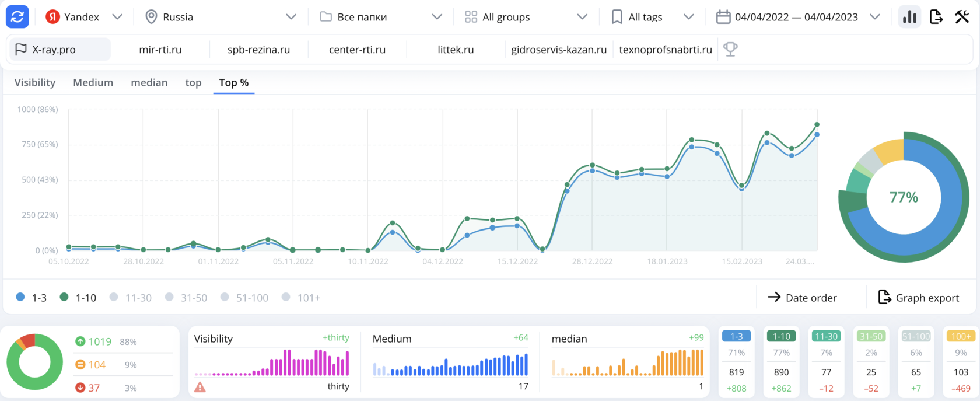Screen dimensions: 980x401
Task: Switch to the Medium tab
Action: 93,82
